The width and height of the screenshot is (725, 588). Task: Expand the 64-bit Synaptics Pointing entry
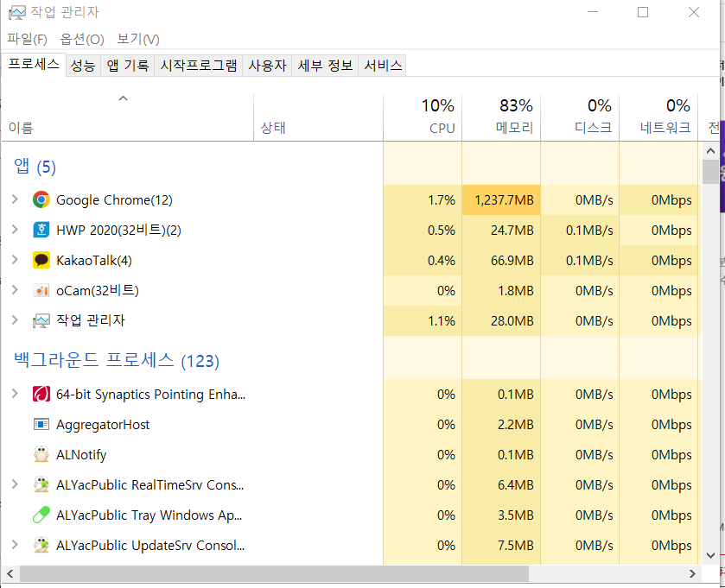[15, 394]
